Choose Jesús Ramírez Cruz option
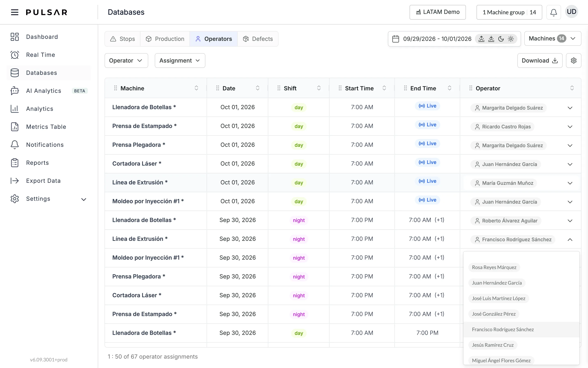The height and width of the screenshot is (368, 588). pyautogui.click(x=493, y=345)
